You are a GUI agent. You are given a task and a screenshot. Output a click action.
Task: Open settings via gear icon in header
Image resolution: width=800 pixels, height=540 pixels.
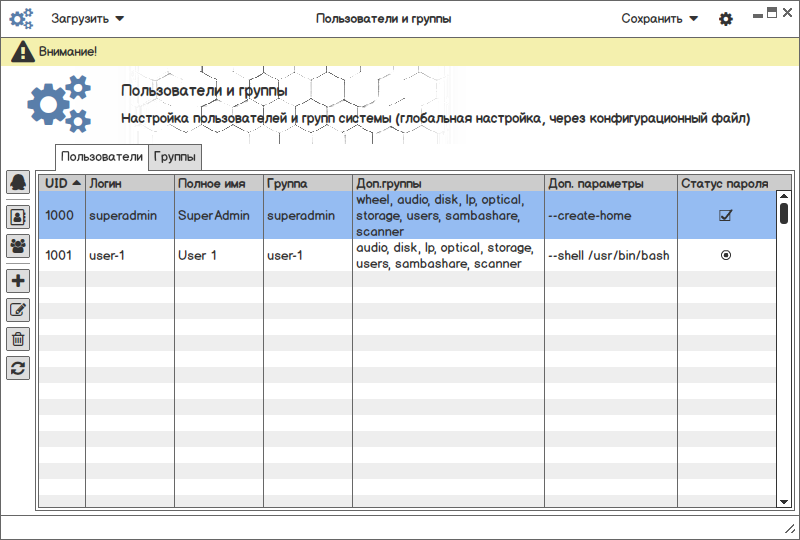(x=726, y=19)
